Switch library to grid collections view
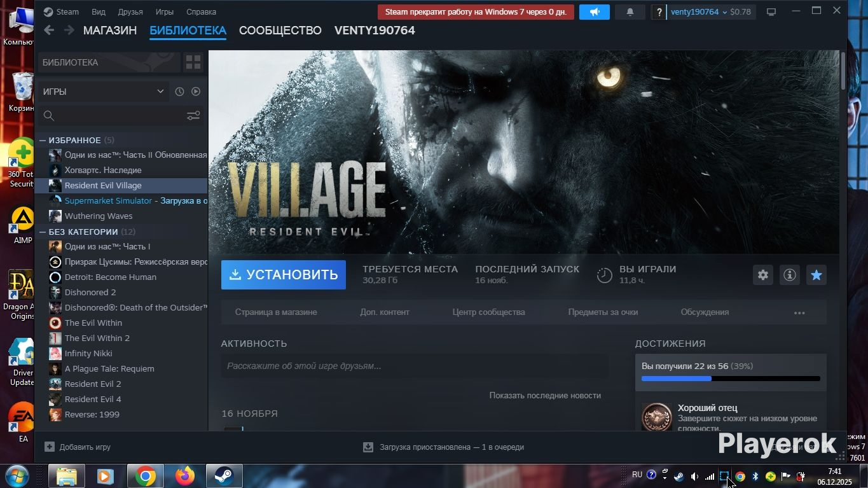Viewport: 868px width, 488px height. tap(193, 62)
